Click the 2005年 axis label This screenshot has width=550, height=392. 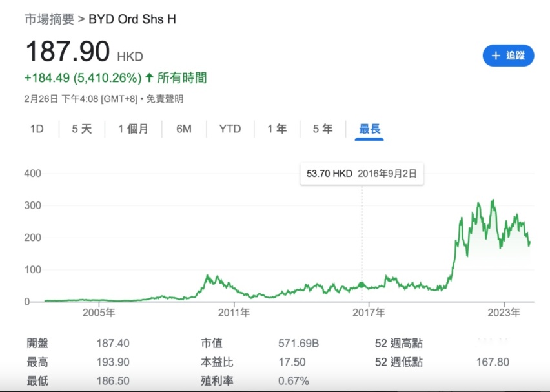click(99, 313)
